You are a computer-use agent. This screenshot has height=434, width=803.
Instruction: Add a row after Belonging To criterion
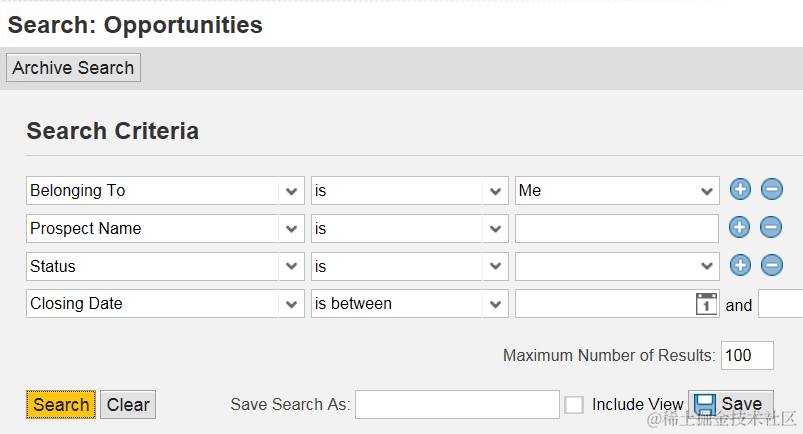pyautogui.click(x=739, y=190)
